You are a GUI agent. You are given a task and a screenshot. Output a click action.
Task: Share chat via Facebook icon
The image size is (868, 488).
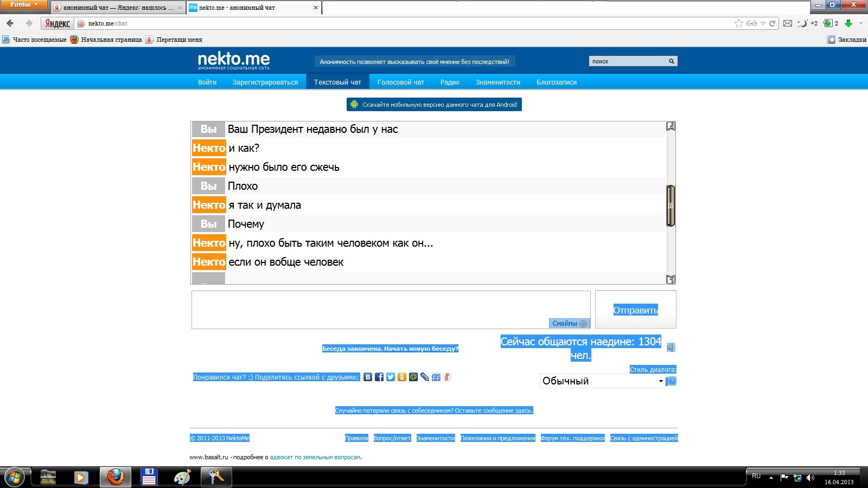[379, 377]
